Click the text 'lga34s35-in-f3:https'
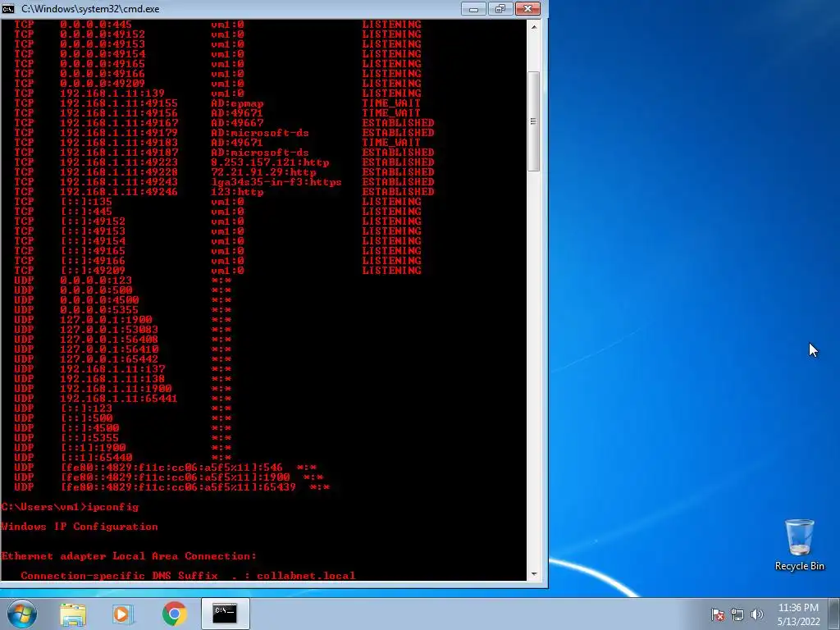Viewport: 840px width, 630px height. [276, 182]
